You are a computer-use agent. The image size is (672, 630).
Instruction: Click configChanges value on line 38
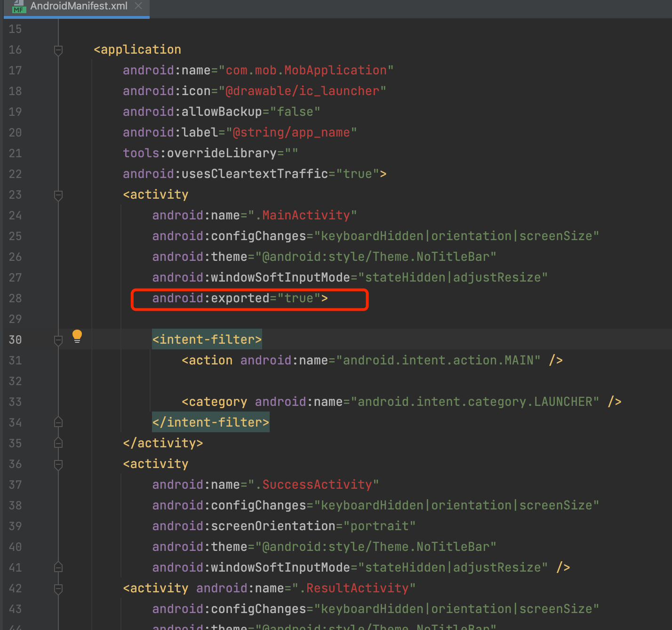tap(456, 505)
